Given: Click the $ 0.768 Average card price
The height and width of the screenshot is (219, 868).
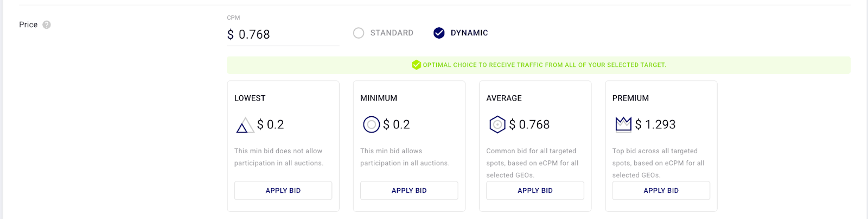Looking at the screenshot, I should pyautogui.click(x=529, y=124).
